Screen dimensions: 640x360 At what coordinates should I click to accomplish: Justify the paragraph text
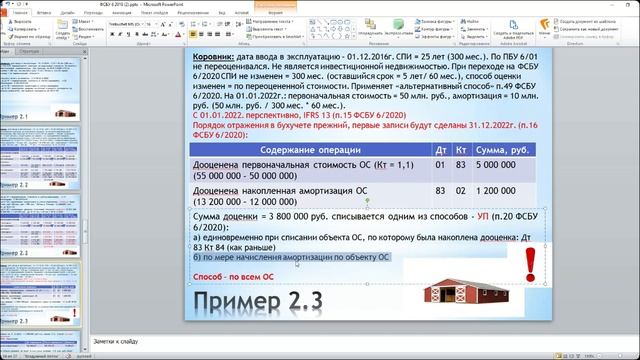tap(217, 35)
